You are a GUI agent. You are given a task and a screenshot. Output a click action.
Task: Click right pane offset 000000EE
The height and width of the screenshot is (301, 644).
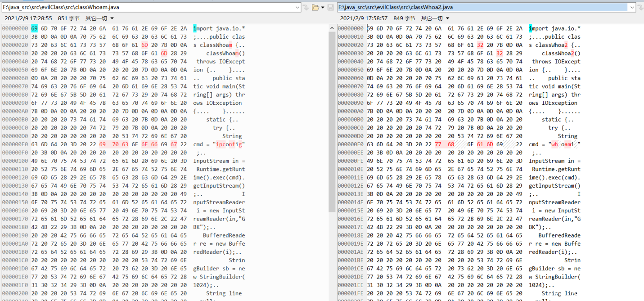351,153
